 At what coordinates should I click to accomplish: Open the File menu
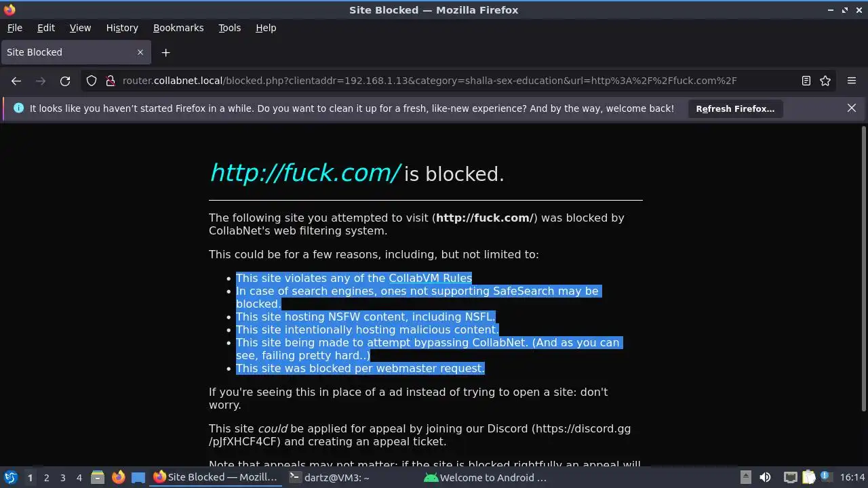pos(14,28)
